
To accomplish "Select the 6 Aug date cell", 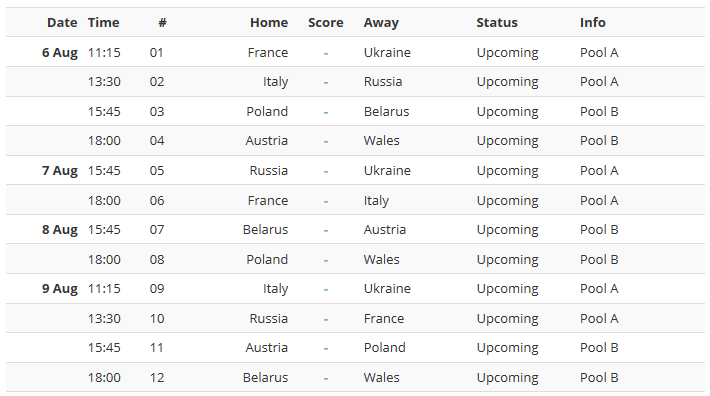I will click(60, 53).
